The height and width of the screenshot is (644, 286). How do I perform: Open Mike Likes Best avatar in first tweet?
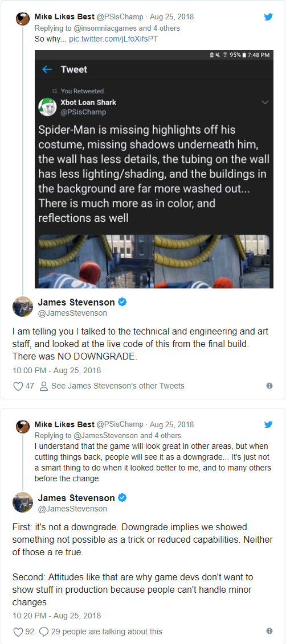(x=22, y=19)
